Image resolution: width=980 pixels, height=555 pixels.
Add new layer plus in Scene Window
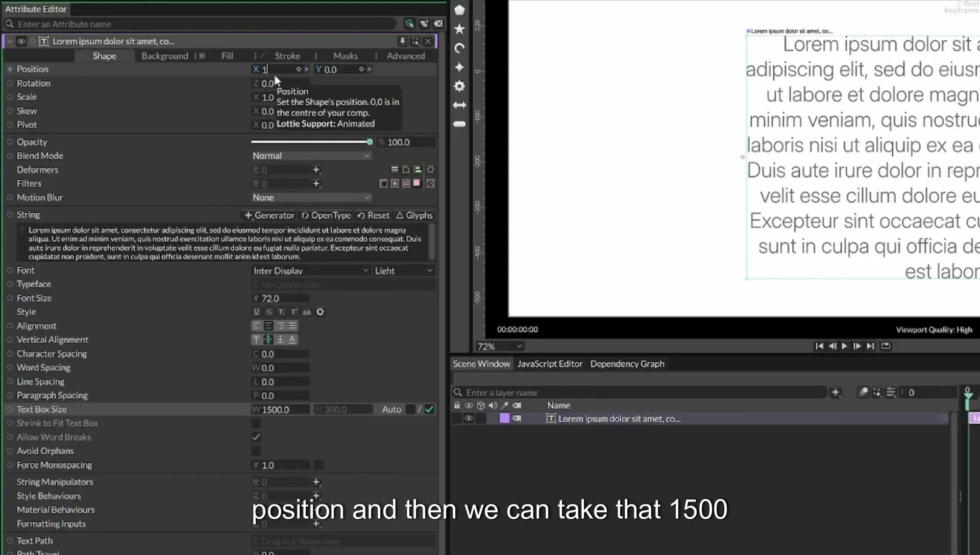[836, 392]
